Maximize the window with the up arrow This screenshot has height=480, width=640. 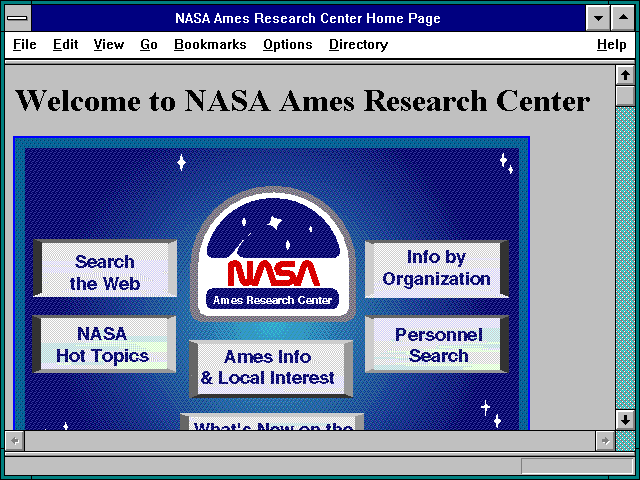coord(623,18)
